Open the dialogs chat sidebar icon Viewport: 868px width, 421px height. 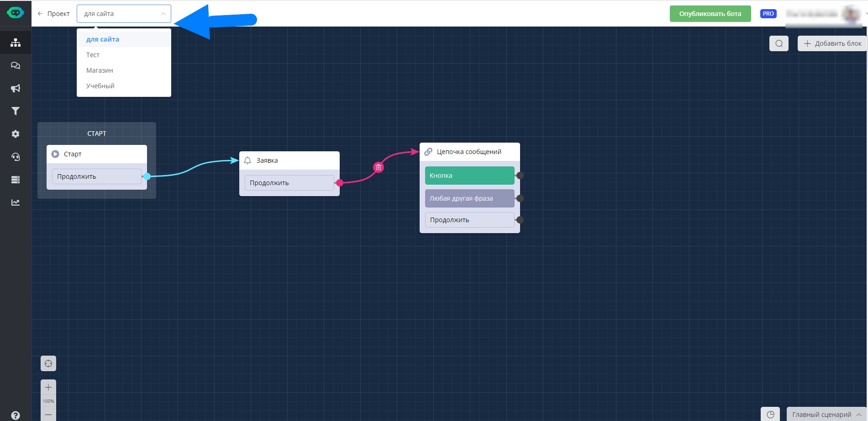tap(16, 65)
